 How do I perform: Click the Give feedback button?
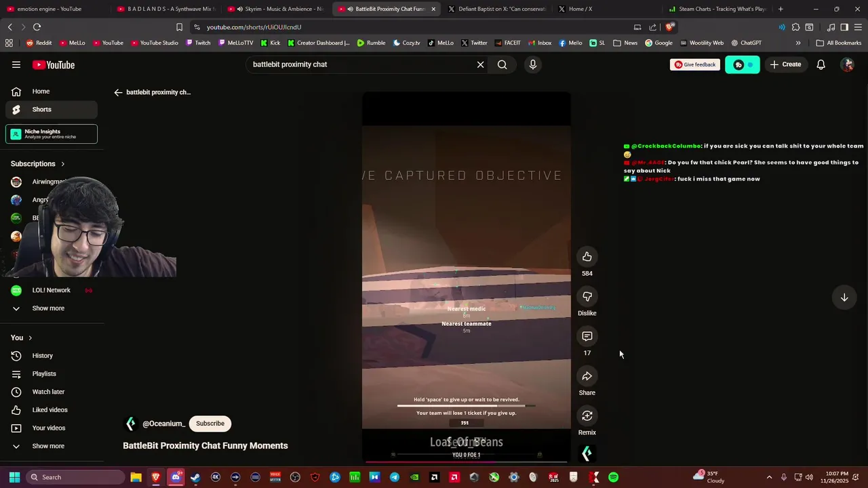point(695,64)
